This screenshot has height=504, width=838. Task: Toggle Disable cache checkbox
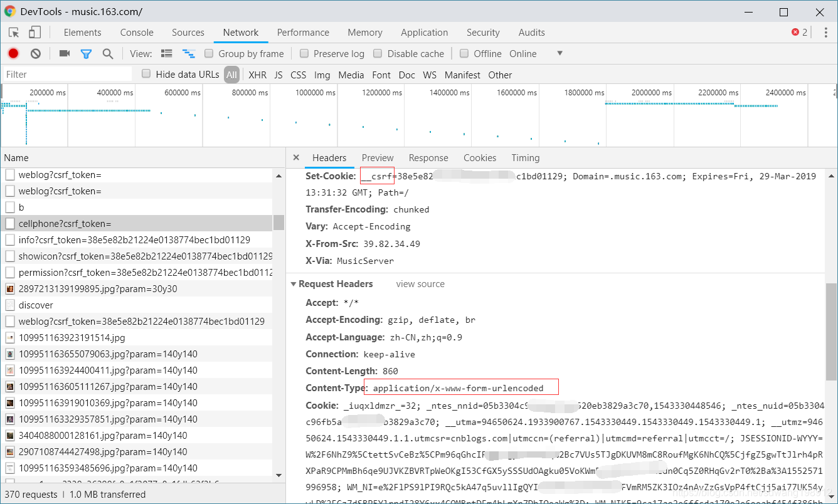(378, 53)
